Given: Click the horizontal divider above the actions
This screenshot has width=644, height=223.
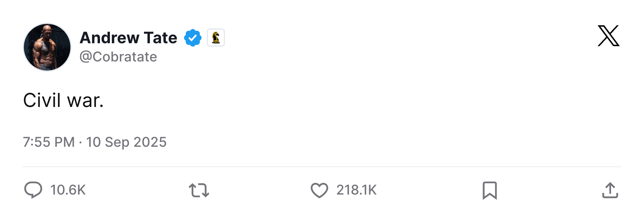Looking at the screenshot, I should [x=322, y=167].
